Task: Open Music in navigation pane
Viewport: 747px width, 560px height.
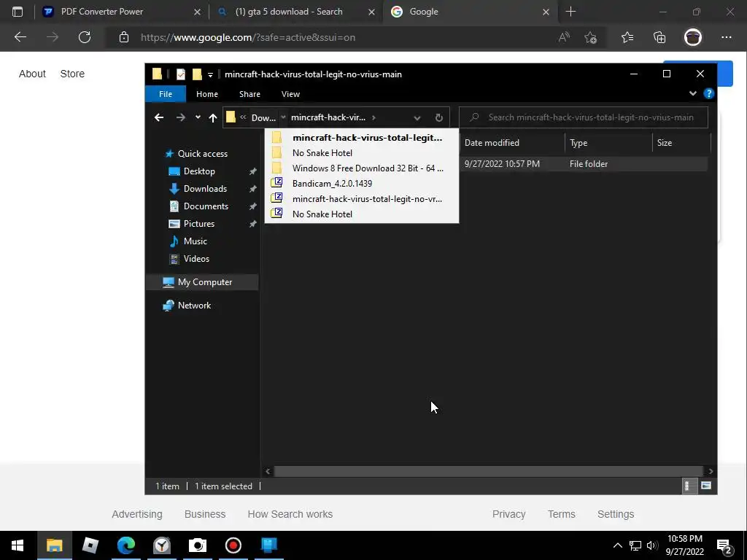Action: 196,241
